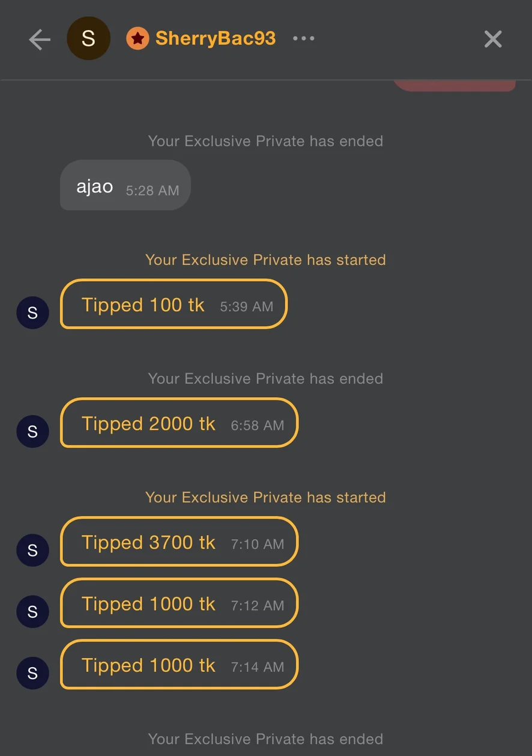Click the 5:28 AM timestamp
This screenshot has height=756, width=532.
tap(153, 191)
